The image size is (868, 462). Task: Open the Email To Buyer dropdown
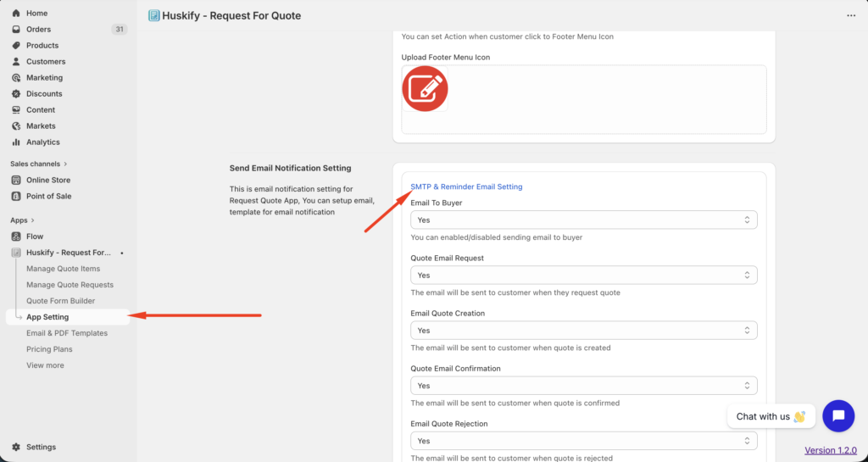[x=583, y=220]
